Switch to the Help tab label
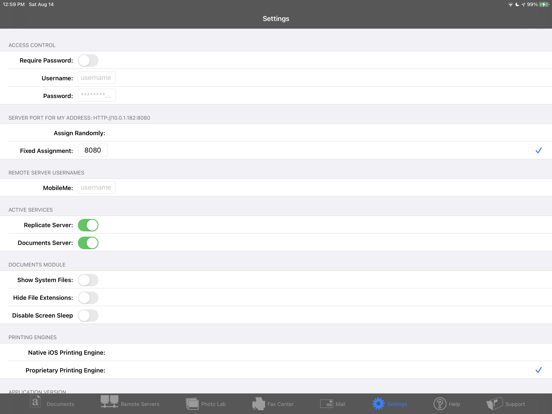The image size is (552, 414). tap(454, 404)
